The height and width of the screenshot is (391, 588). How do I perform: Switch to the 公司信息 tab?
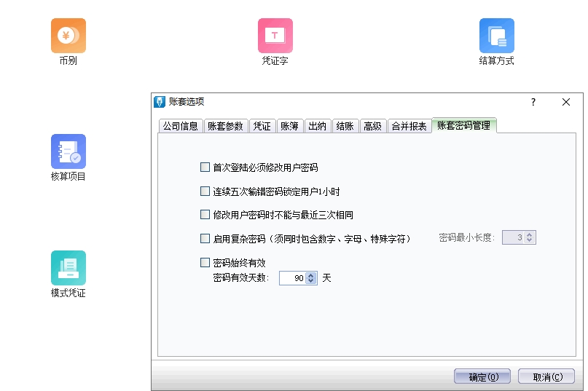point(181,126)
